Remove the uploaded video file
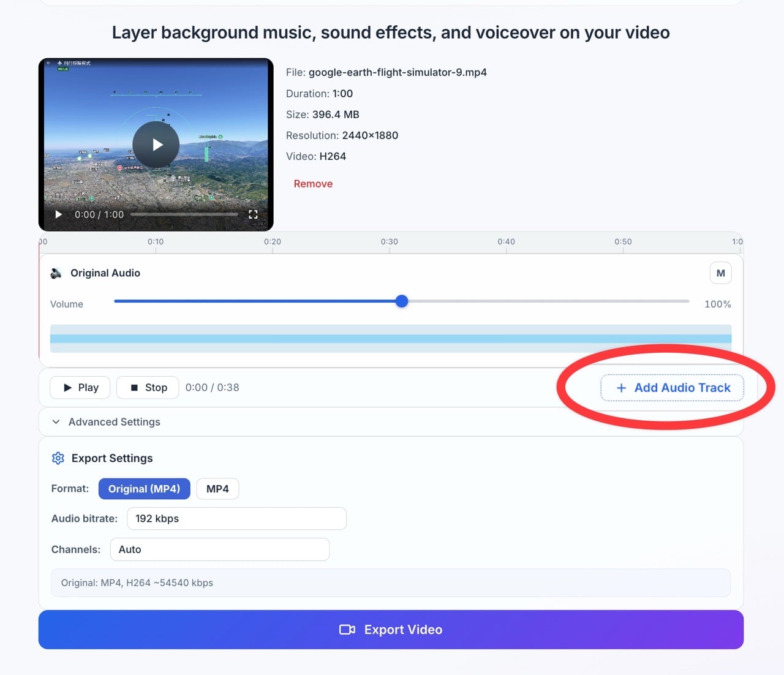Screen dimensions: 784x675 313,184
